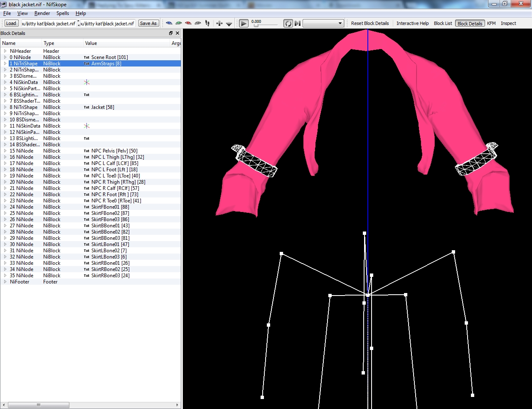Open the Spells menu
The height and width of the screenshot is (409, 532).
pyautogui.click(x=62, y=13)
